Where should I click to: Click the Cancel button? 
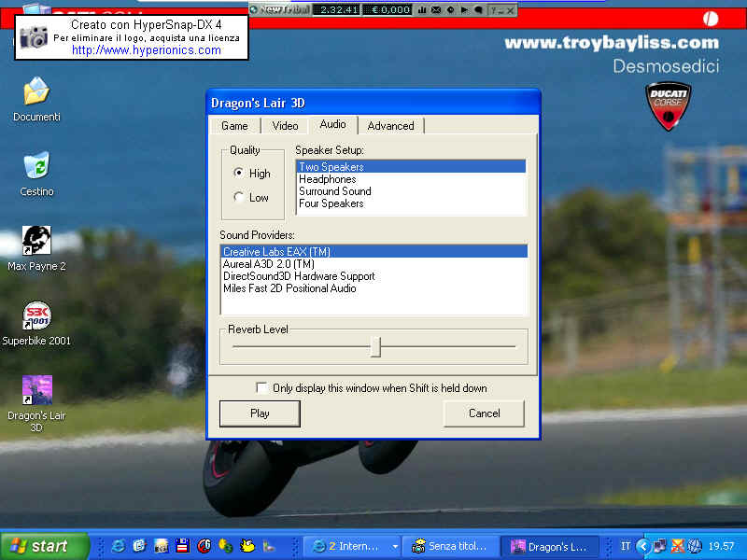(x=484, y=413)
